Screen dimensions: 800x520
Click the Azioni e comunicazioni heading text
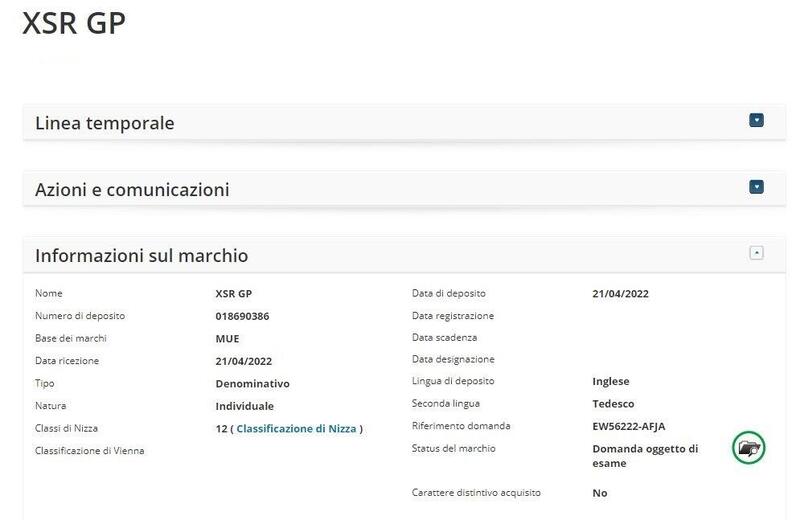click(132, 189)
